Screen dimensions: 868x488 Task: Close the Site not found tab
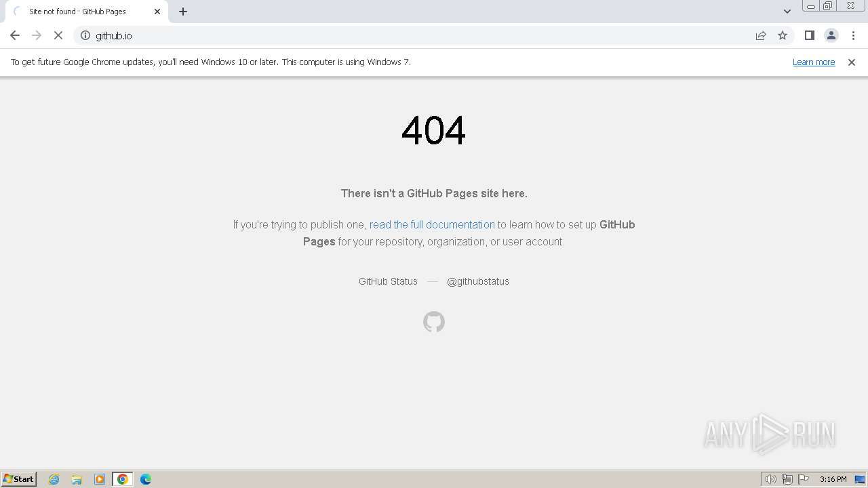(157, 12)
